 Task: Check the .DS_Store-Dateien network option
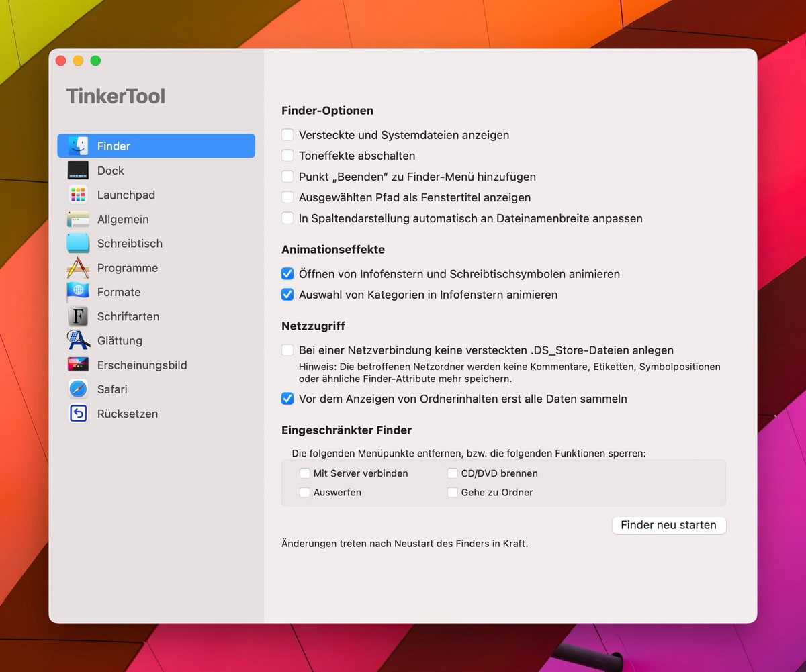point(287,350)
